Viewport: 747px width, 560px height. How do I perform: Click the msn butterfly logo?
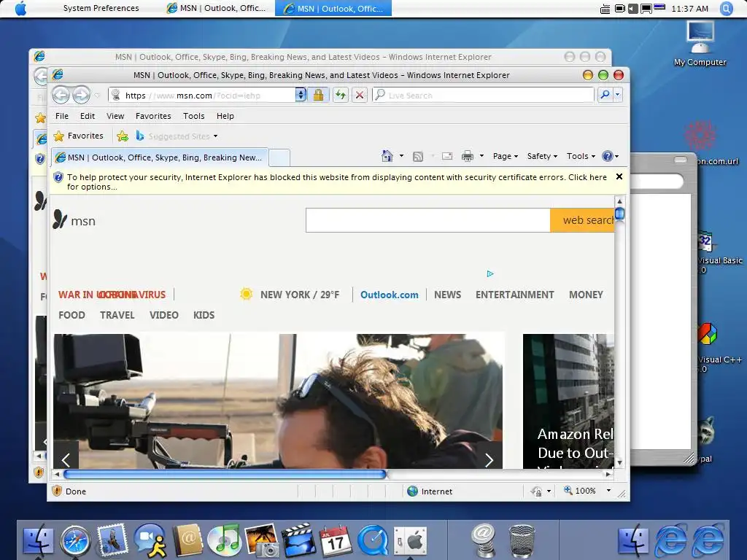click(60, 219)
